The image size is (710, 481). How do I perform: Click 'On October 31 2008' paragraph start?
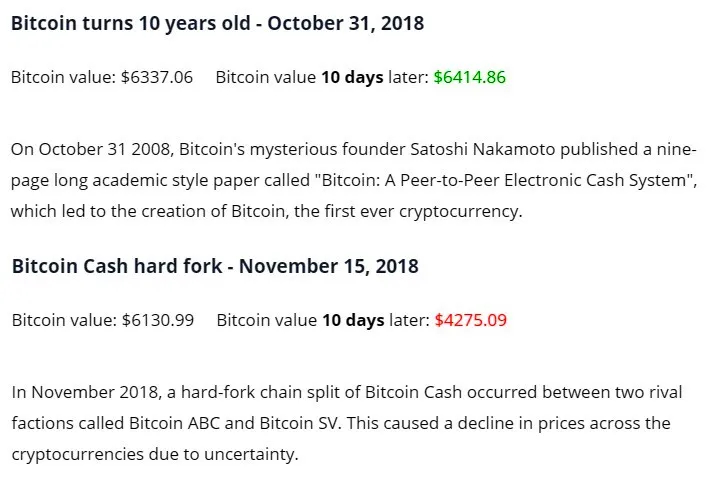coord(91,149)
